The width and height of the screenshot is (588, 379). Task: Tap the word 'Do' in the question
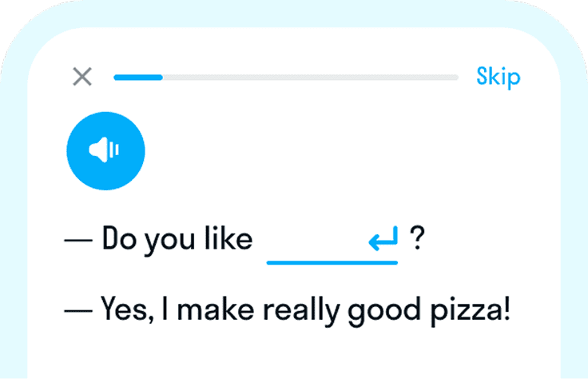[x=119, y=238]
